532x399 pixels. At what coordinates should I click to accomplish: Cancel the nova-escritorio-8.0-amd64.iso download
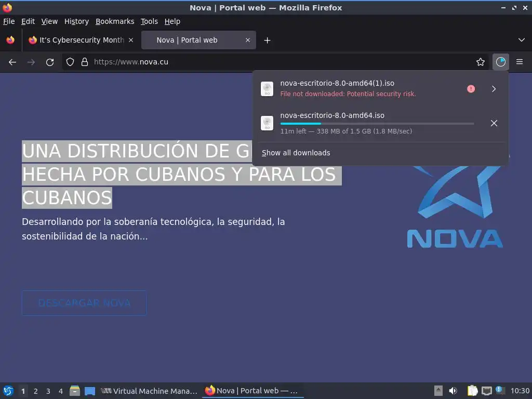tap(494, 123)
